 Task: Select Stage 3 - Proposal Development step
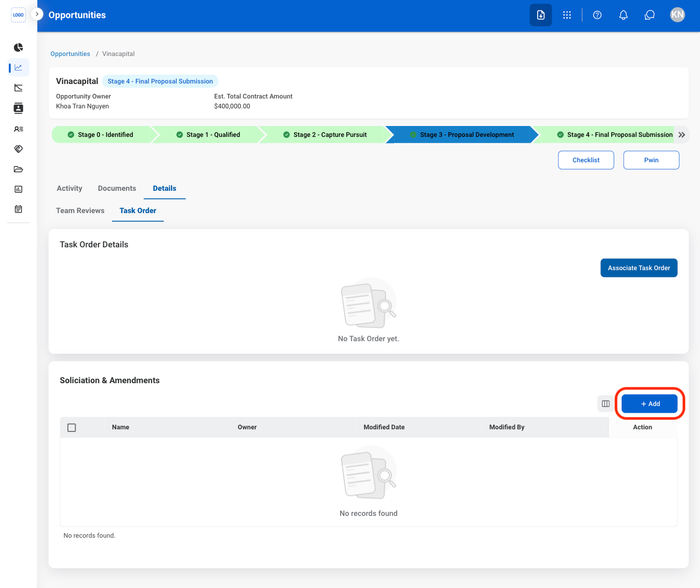click(x=462, y=135)
